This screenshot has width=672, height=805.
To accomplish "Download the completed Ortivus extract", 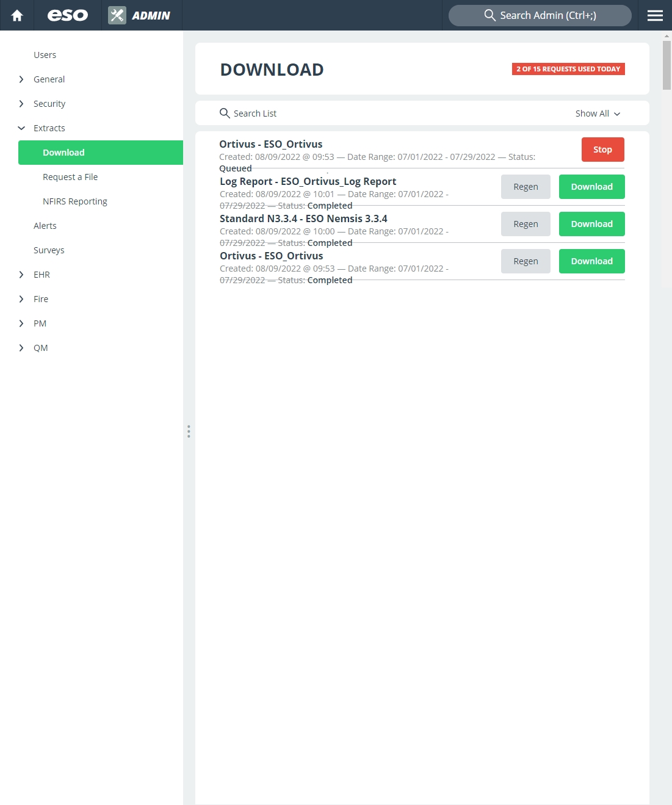I will [x=592, y=261].
